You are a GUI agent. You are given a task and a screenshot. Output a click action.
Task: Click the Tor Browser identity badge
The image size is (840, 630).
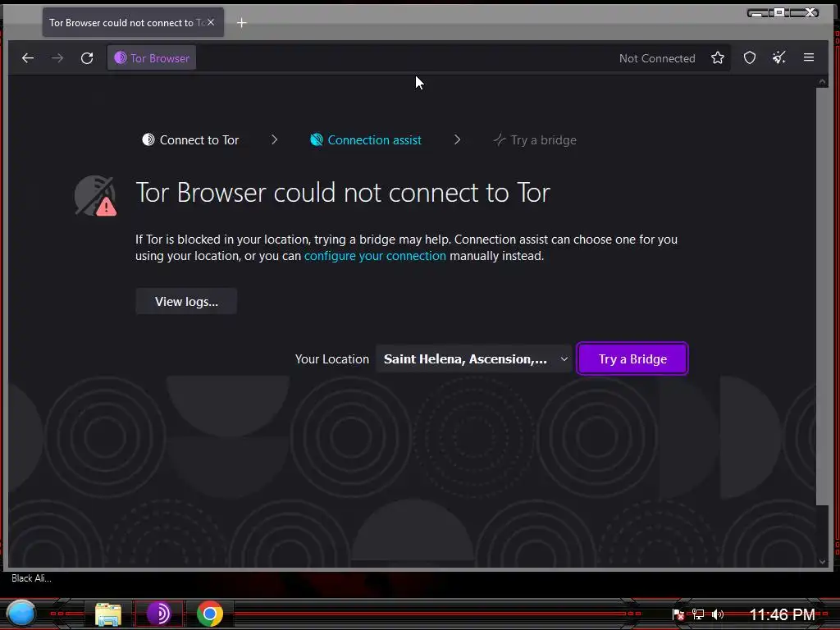[x=152, y=58]
